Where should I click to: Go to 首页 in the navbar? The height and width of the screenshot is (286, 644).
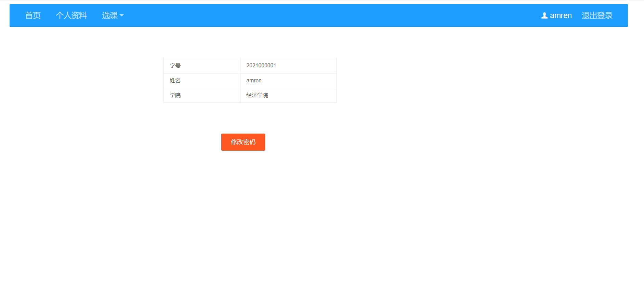[33, 15]
